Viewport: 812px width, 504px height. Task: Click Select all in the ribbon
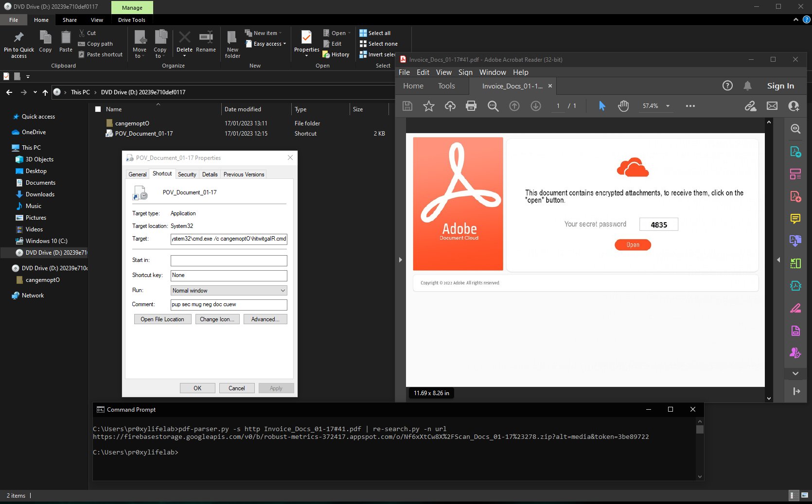[x=375, y=33]
